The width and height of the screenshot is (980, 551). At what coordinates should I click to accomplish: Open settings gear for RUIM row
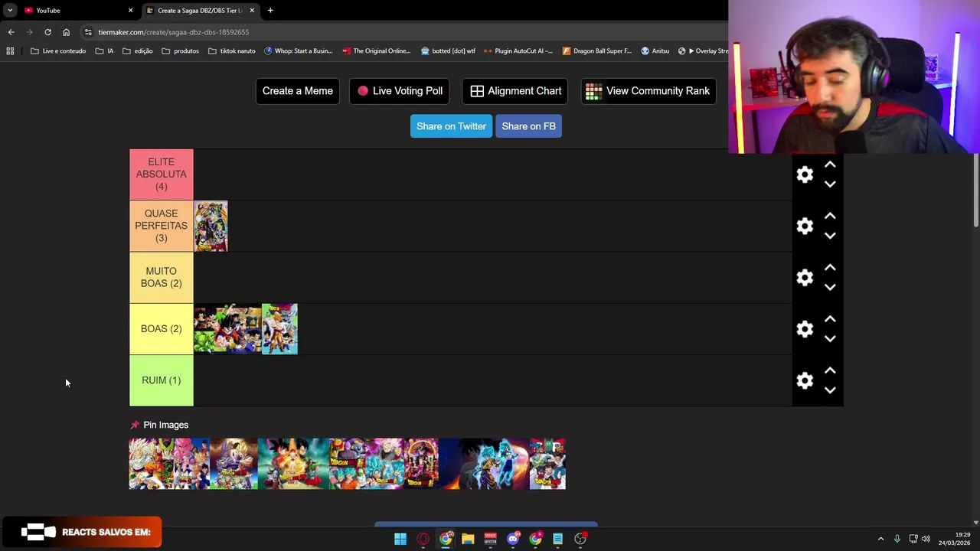pyautogui.click(x=805, y=380)
